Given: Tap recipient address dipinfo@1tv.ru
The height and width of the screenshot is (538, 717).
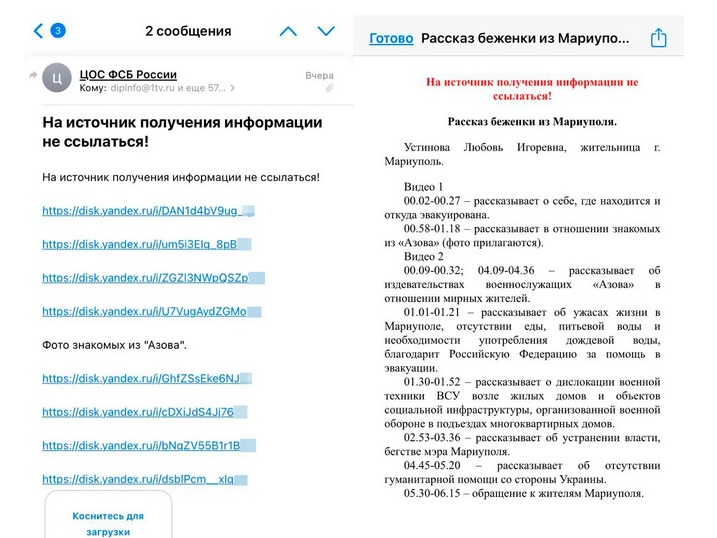Looking at the screenshot, I should point(141,88).
